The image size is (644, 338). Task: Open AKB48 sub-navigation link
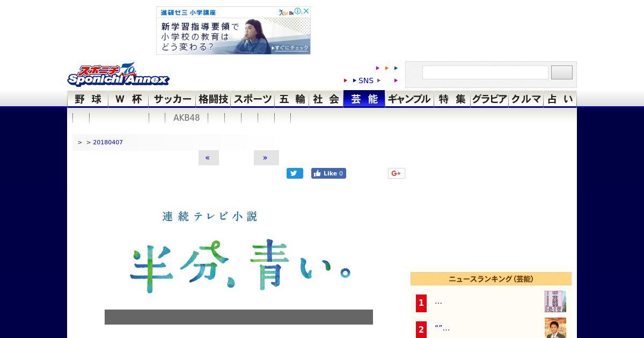pyautogui.click(x=186, y=117)
